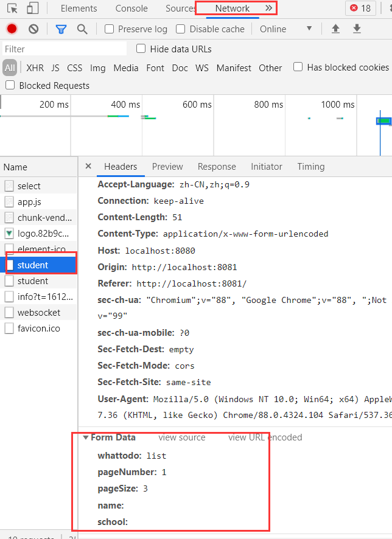
Task: Filter requests by Manifest
Action: coord(234,68)
